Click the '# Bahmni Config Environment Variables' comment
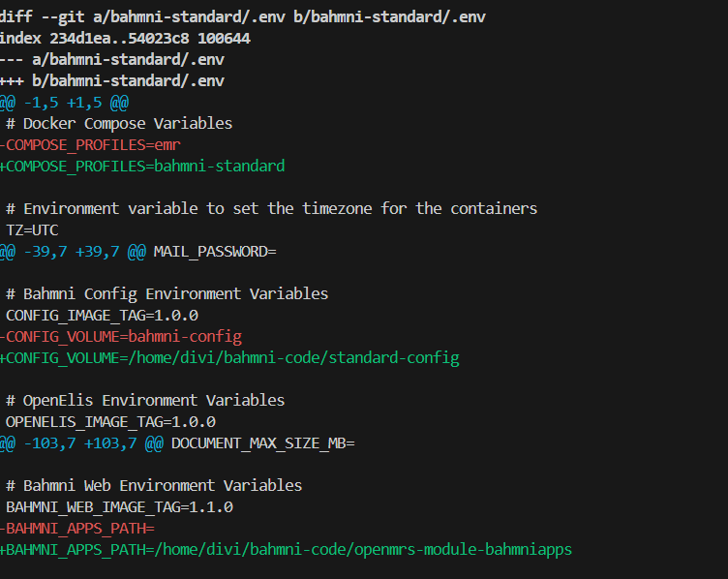Screen dimensions: 728x579 167,293
